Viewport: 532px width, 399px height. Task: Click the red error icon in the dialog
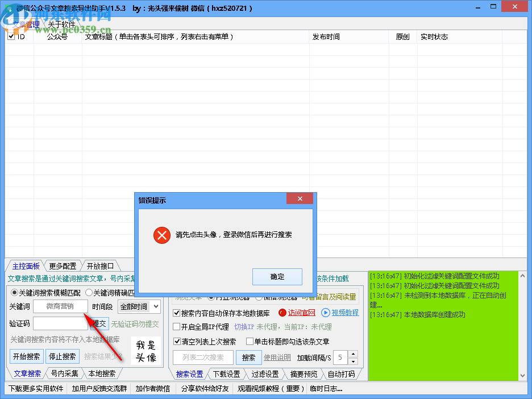[161, 235]
